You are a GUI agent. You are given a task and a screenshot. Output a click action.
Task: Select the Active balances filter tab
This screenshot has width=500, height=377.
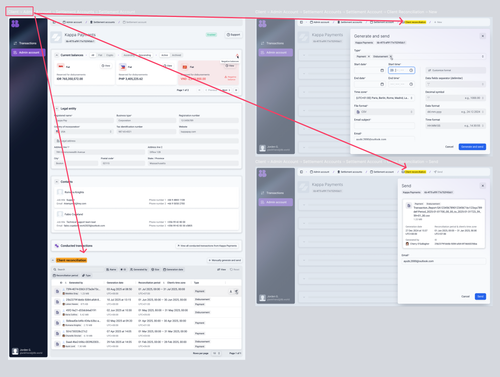(x=165, y=55)
